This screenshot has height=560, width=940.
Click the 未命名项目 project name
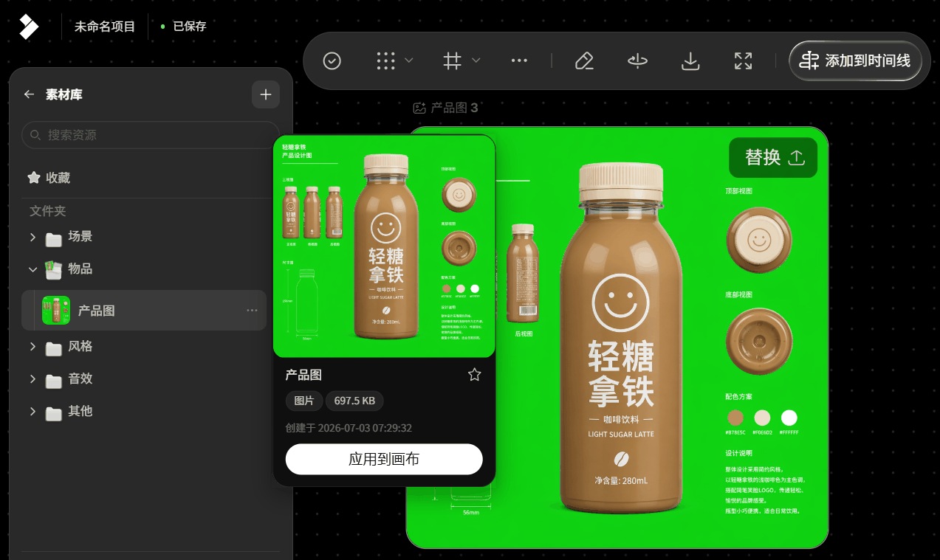coord(105,27)
